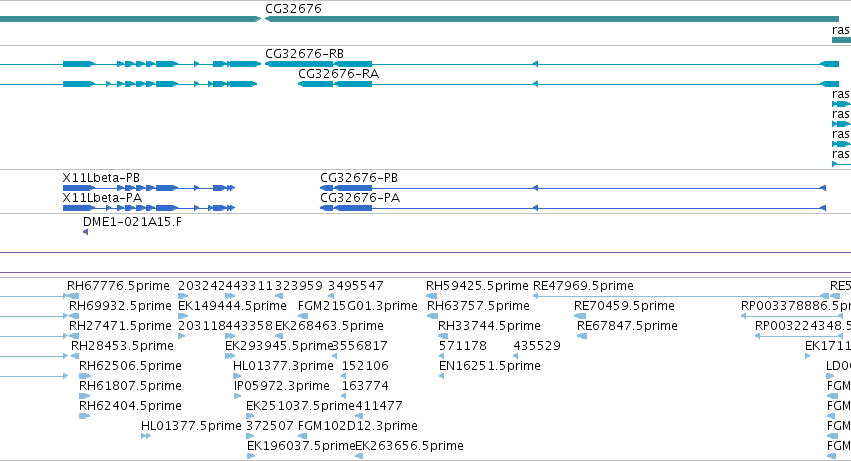Click the 3556817 EST label
Image resolution: width=851 pixels, height=461 pixels.
[x=360, y=346]
